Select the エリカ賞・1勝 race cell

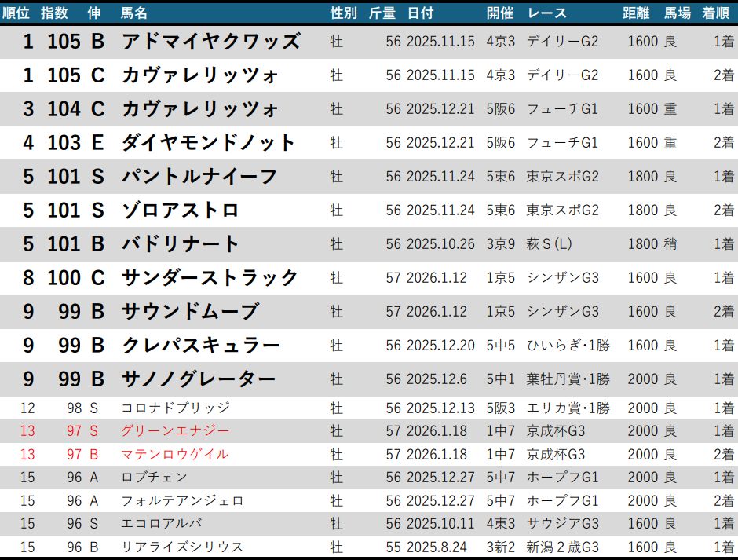(568, 408)
